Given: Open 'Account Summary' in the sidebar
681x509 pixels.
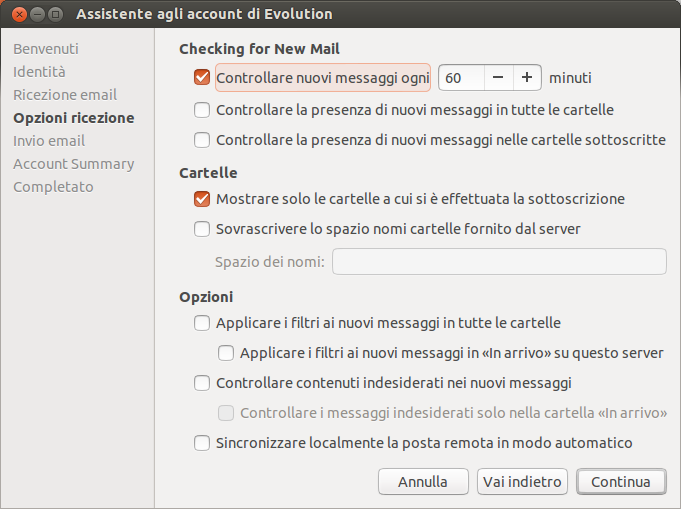Looking at the screenshot, I should (73, 164).
